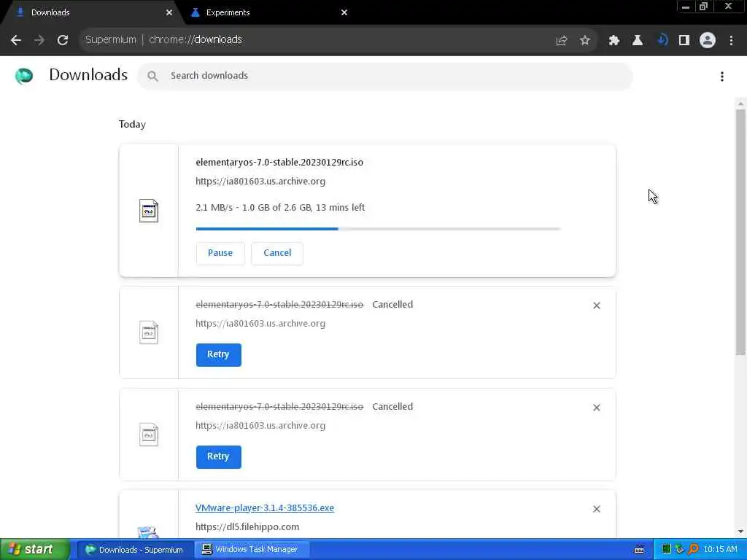747x560 pixels.
Task: Remove second cancelled download from list
Action: tap(597, 408)
